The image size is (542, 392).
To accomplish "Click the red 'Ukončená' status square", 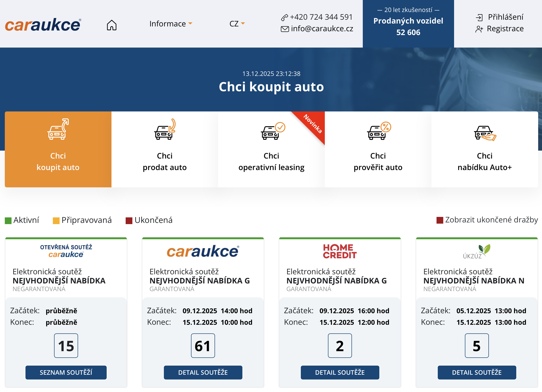I will point(129,220).
